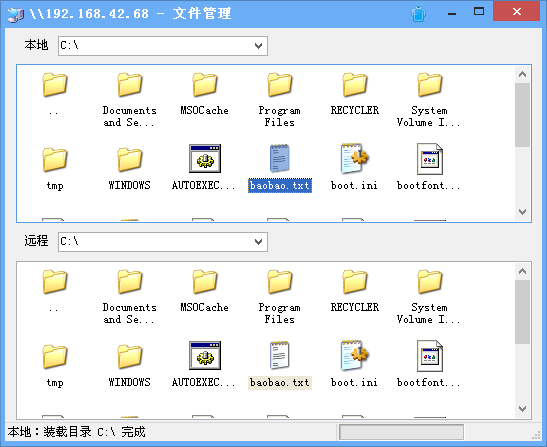This screenshot has width=547, height=447.
Task: Click the transfer progress bar in status bar
Action: click(401, 432)
